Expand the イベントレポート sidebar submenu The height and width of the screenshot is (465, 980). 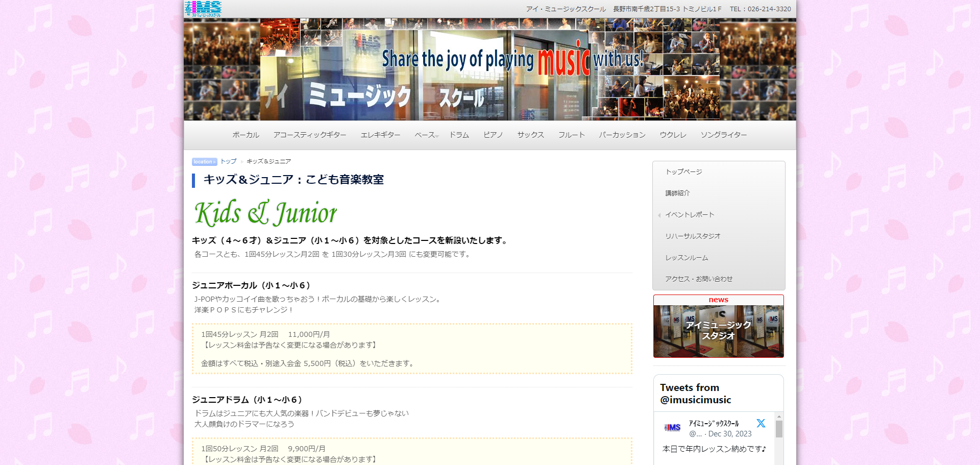[x=689, y=215]
